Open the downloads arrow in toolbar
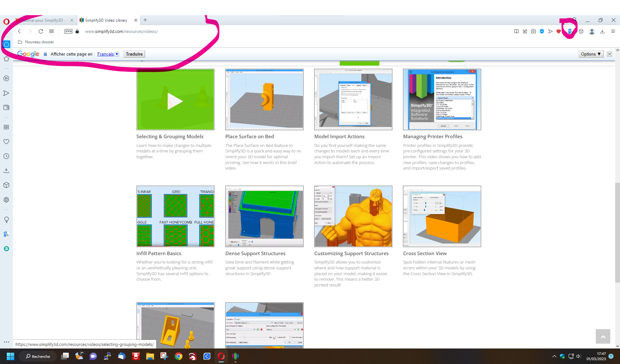Image resolution: width=620 pixels, height=364 pixels. [602, 31]
